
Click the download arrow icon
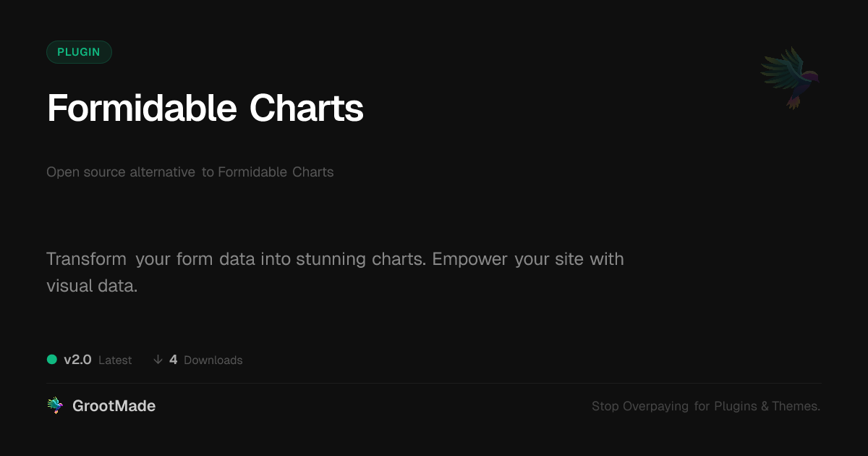tap(158, 360)
